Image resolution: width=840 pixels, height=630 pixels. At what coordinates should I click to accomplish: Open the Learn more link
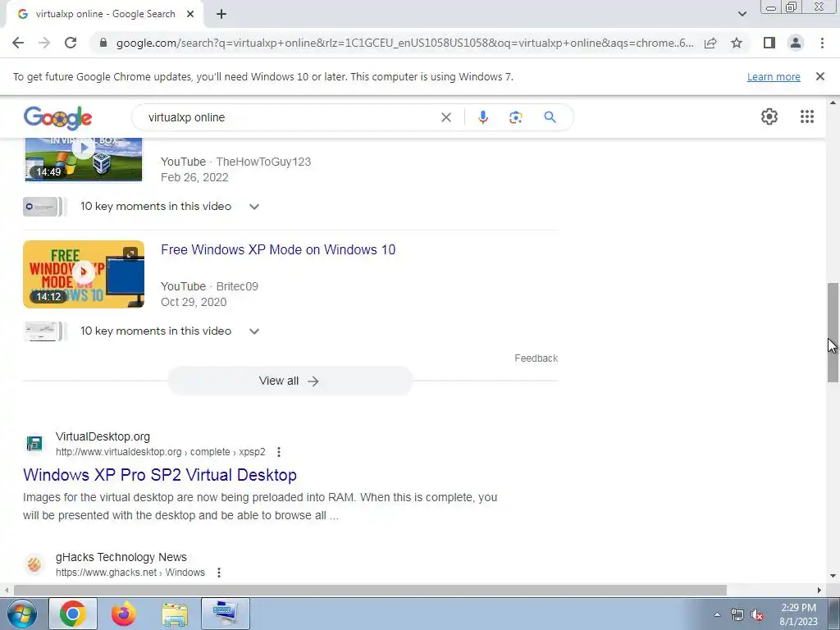coord(774,76)
